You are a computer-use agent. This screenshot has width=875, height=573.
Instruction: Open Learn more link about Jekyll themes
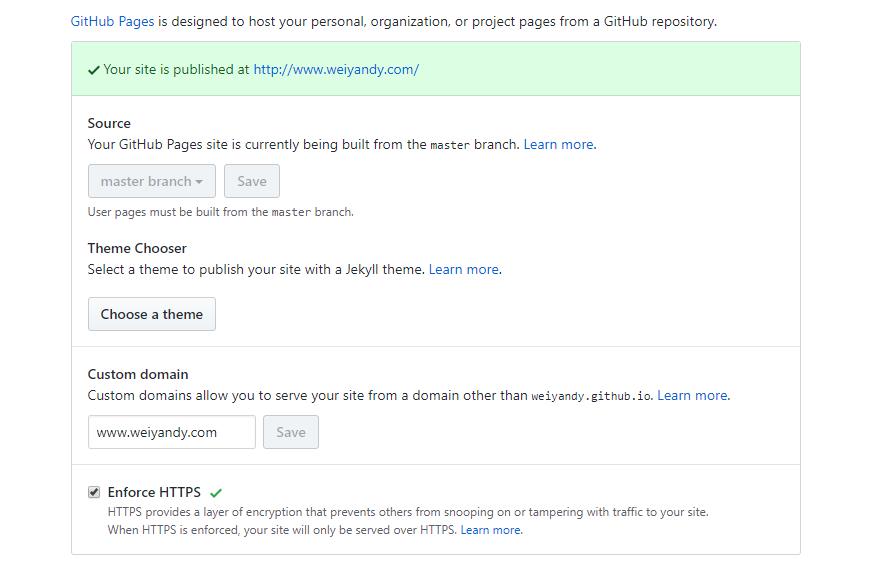(464, 269)
